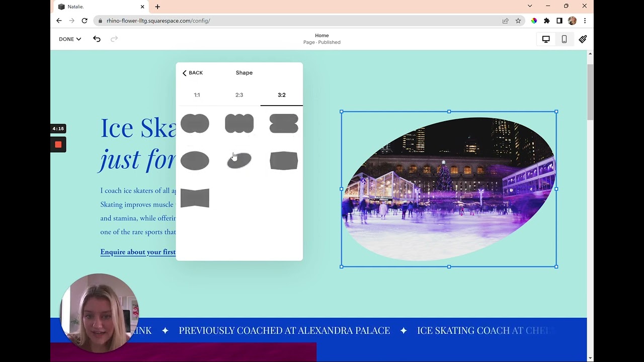Expand the DONE dropdown
Viewport: 644px width, 362px height.
pos(70,39)
